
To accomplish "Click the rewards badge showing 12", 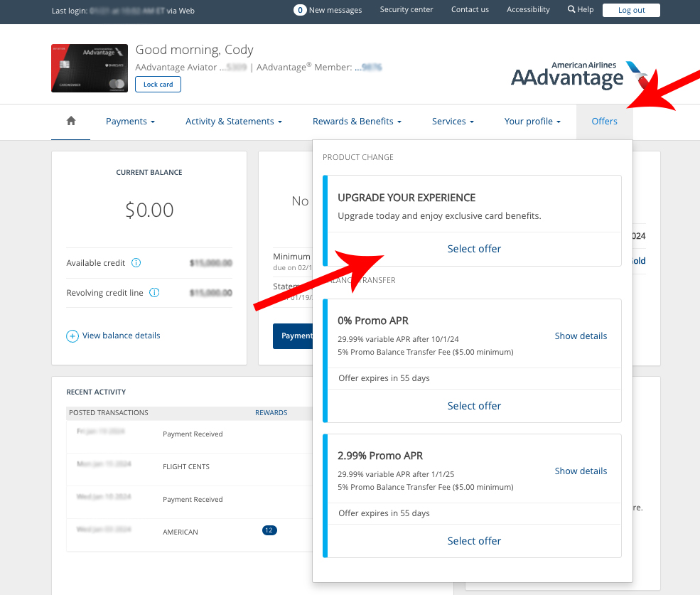I will pos(269,530).
